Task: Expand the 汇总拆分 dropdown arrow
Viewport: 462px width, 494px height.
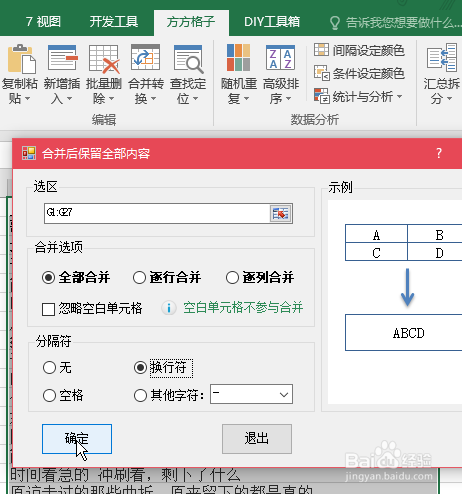Action: click(x=449, y=99)
